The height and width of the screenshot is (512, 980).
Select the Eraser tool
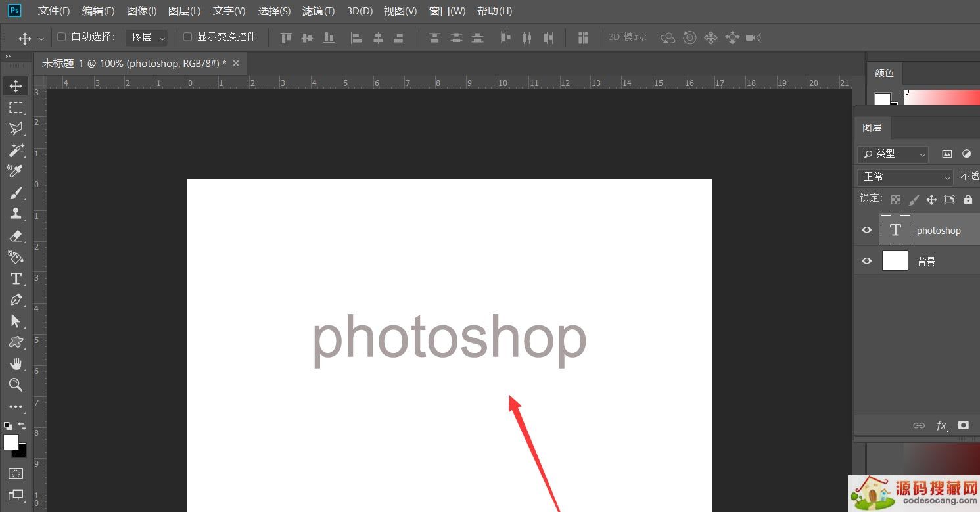(x=16, y=235)
